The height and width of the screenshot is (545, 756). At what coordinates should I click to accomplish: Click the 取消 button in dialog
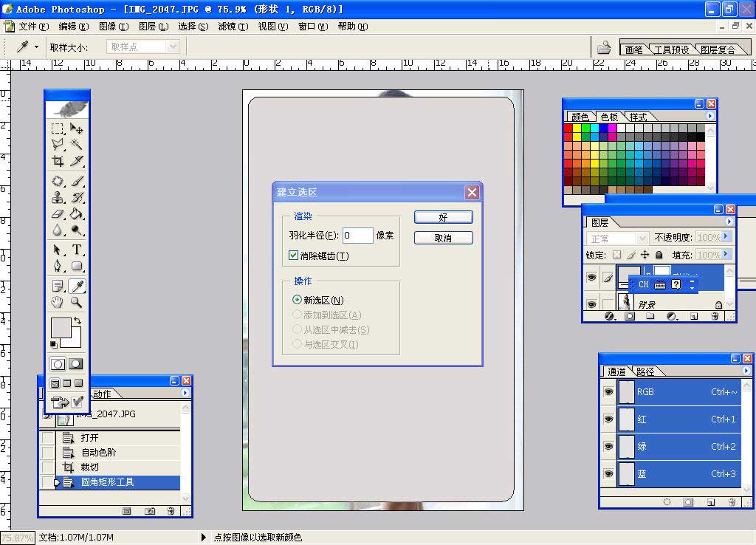pyautogui.click(x=444, y=238)
